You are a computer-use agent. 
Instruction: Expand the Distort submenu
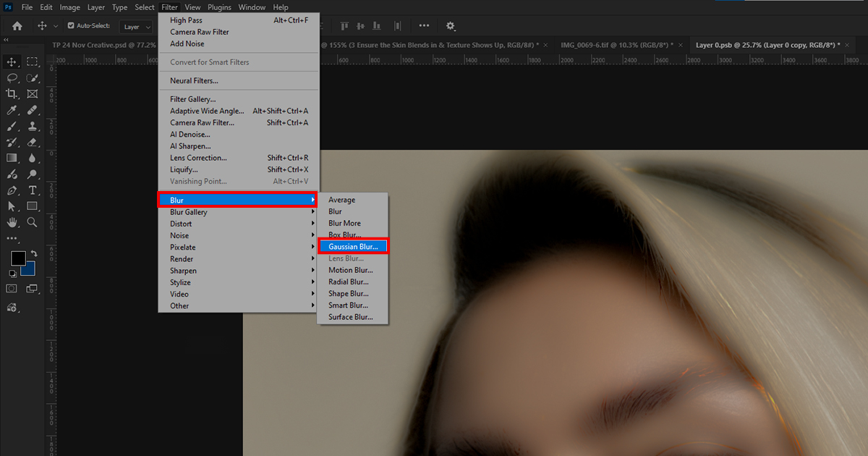239,224
